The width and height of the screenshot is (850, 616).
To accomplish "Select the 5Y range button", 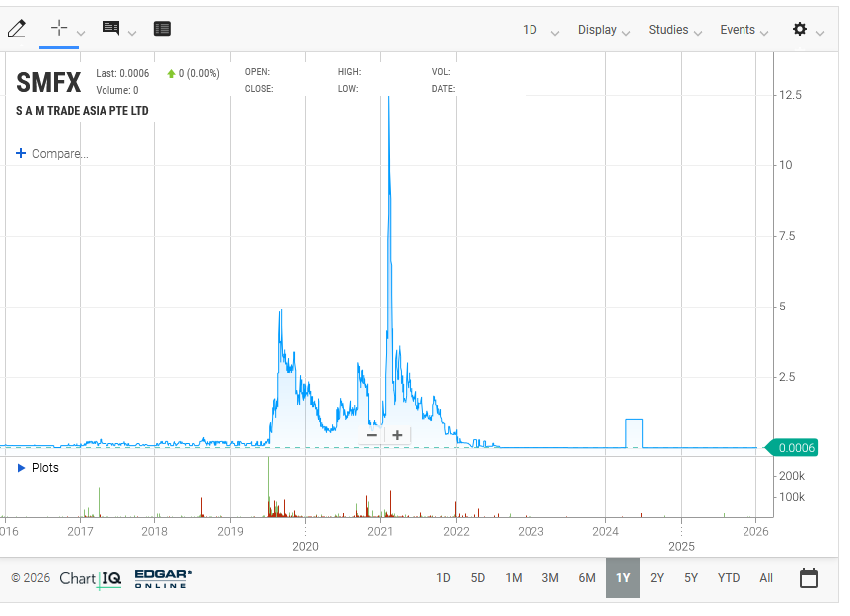I will pyautogui.click(x=691, y=578).
